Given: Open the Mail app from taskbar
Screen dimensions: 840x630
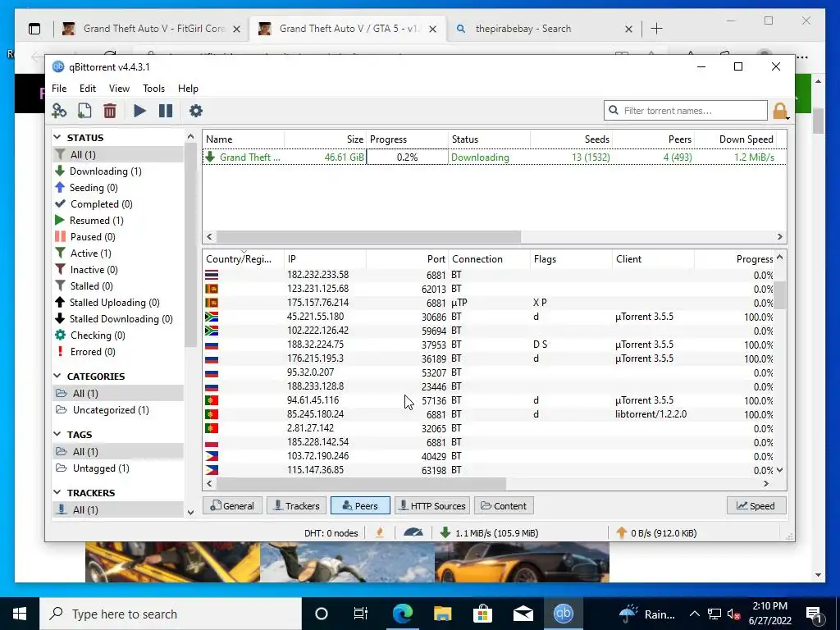Looking at the screenshot, I should [523, 614].
